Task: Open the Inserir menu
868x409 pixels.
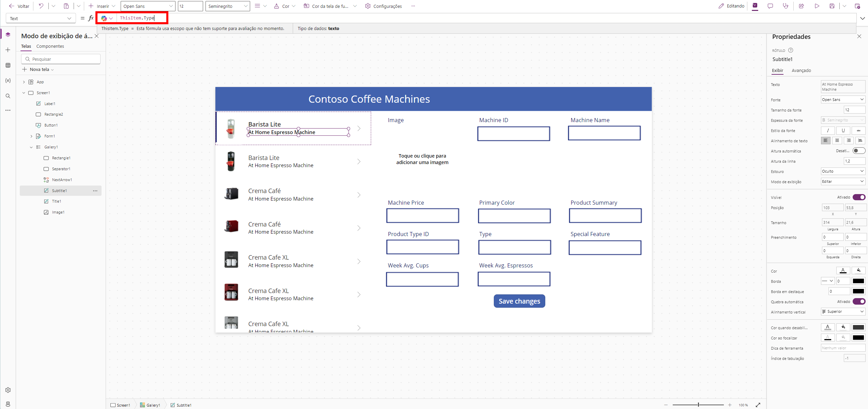Action: pyautogui.click(x=102, y=6)
